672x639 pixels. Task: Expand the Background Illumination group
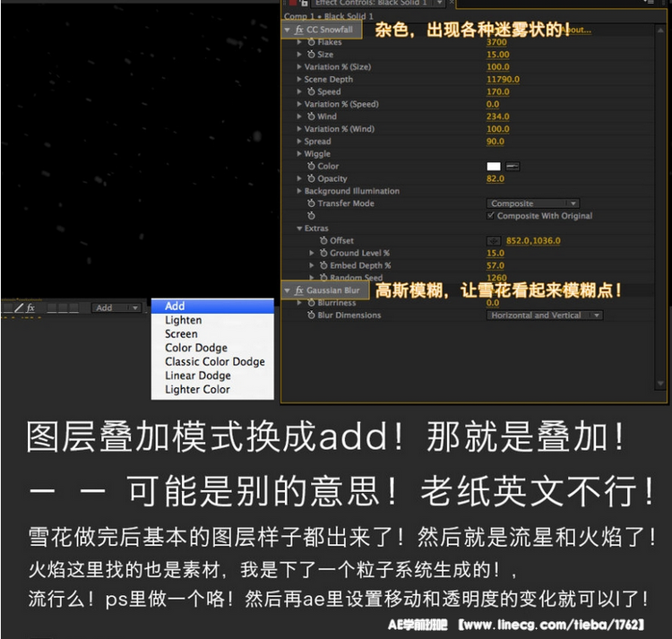[299, 191]
